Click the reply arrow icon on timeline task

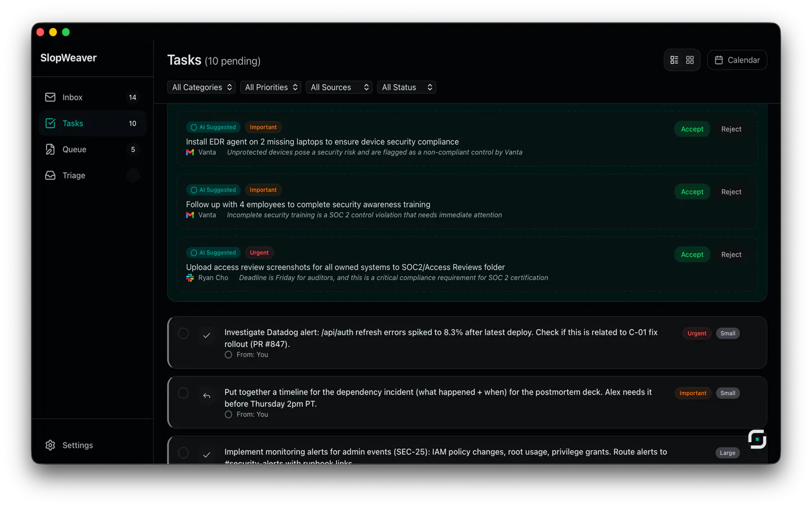tap(206, 396)
